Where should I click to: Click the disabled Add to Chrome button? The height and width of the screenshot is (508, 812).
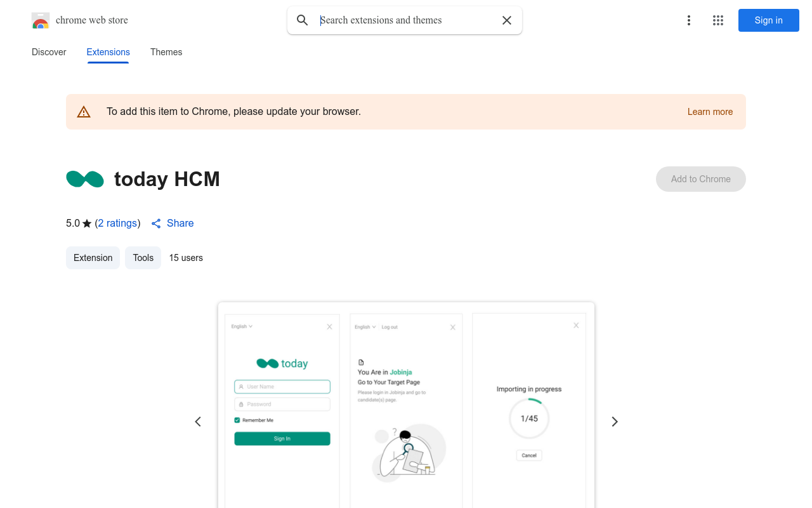click(701, 179)
